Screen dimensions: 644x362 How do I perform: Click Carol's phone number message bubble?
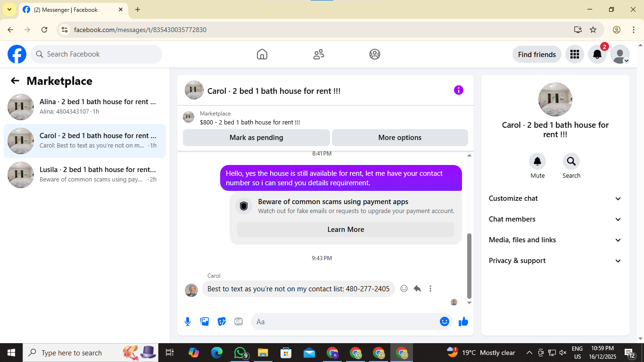tap(298, 288)
